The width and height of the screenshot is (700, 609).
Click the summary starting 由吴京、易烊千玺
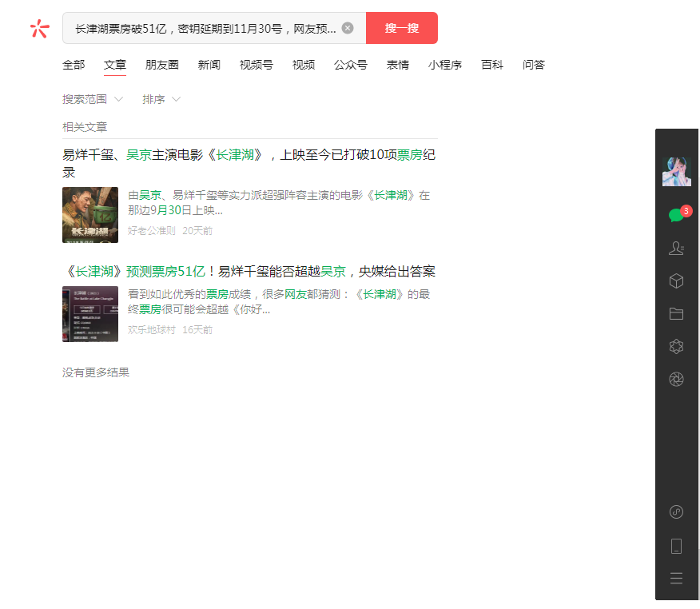point(279,202)
